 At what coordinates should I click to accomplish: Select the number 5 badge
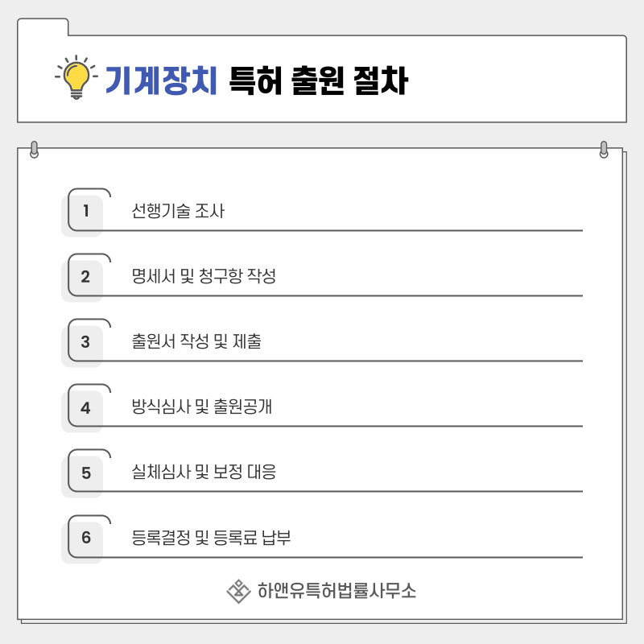(x=85, y=473)
